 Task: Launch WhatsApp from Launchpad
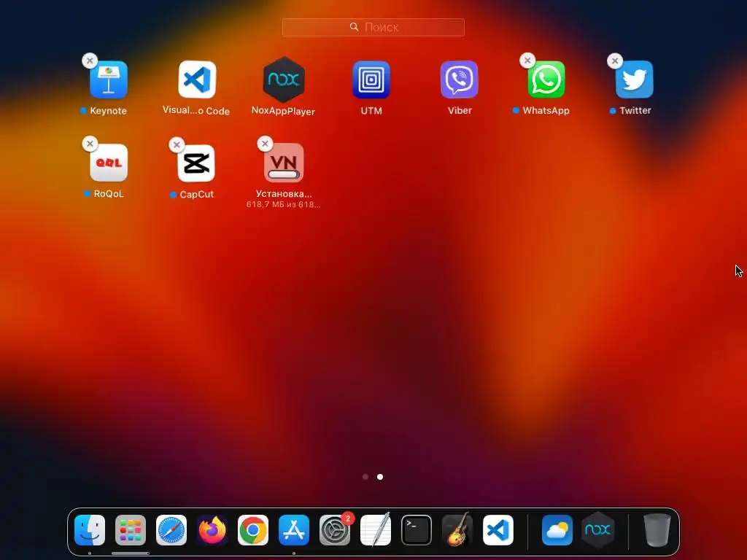[x=546, y=79]
